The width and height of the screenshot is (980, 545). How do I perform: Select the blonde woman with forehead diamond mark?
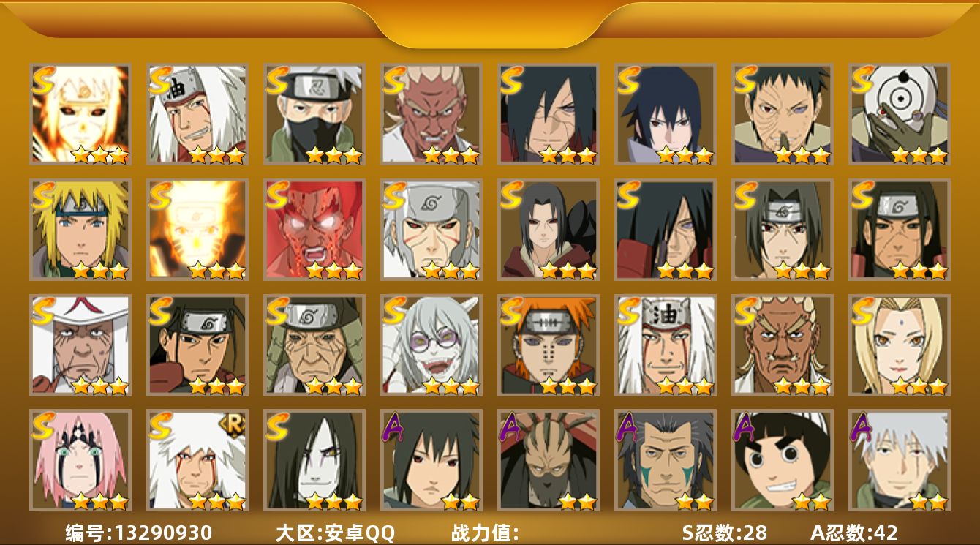(x=899, y=345)
